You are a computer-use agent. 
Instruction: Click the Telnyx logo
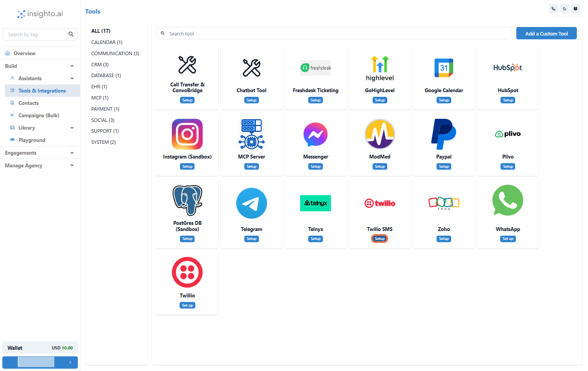pyautogui.click(x=316, y=203)
